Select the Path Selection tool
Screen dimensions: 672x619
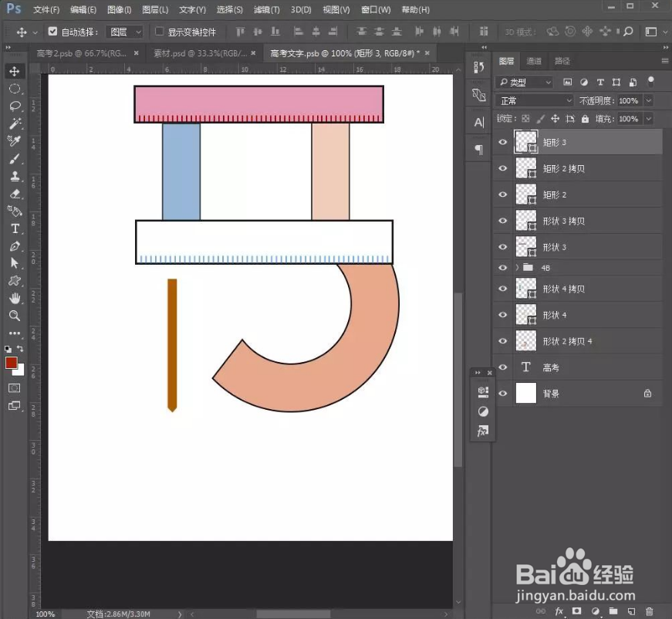15,263
